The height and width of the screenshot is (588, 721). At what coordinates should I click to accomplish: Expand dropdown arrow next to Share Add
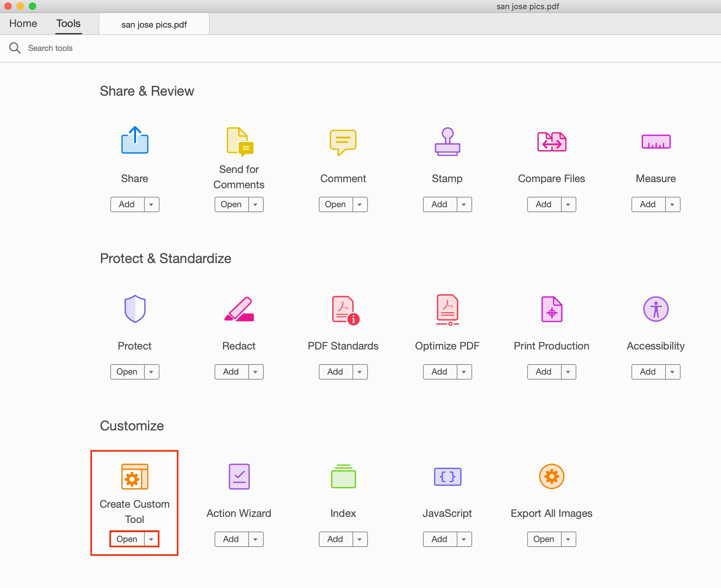151,204
